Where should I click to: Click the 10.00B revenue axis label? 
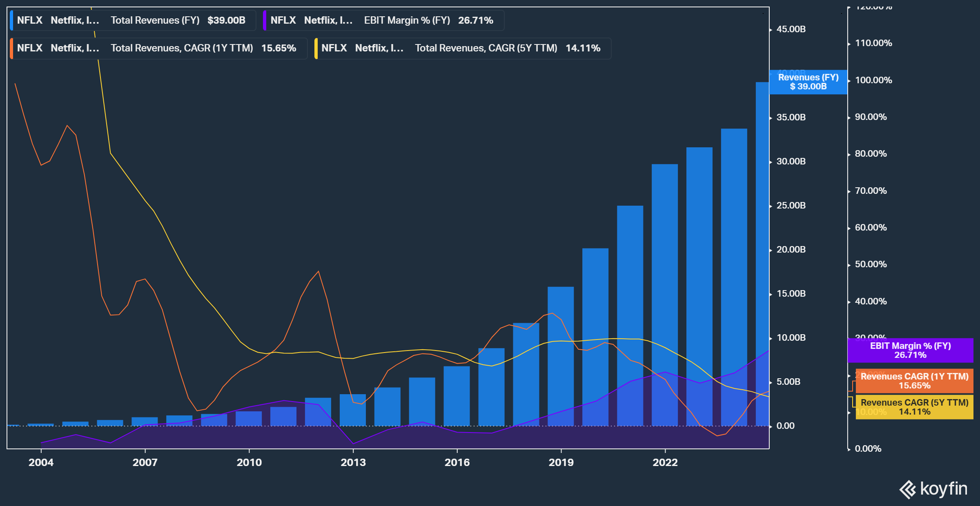(x=791, y=338)
